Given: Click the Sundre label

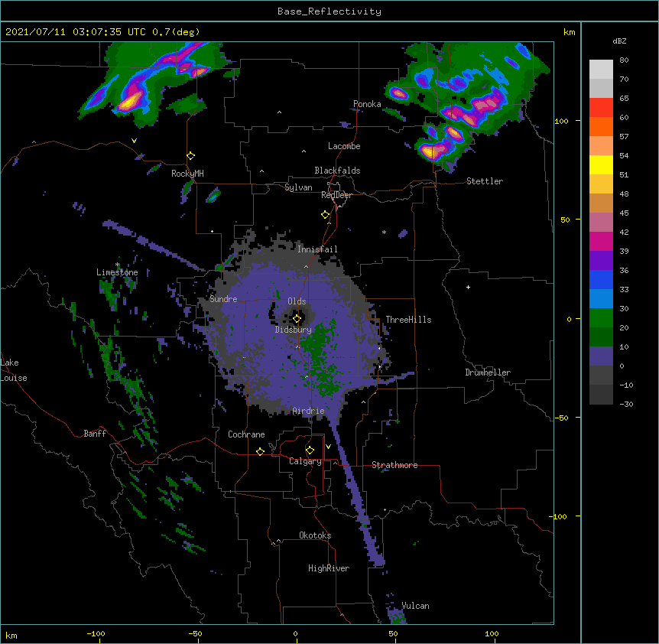Looking at the screenshot, I should [x=223, y=299].
